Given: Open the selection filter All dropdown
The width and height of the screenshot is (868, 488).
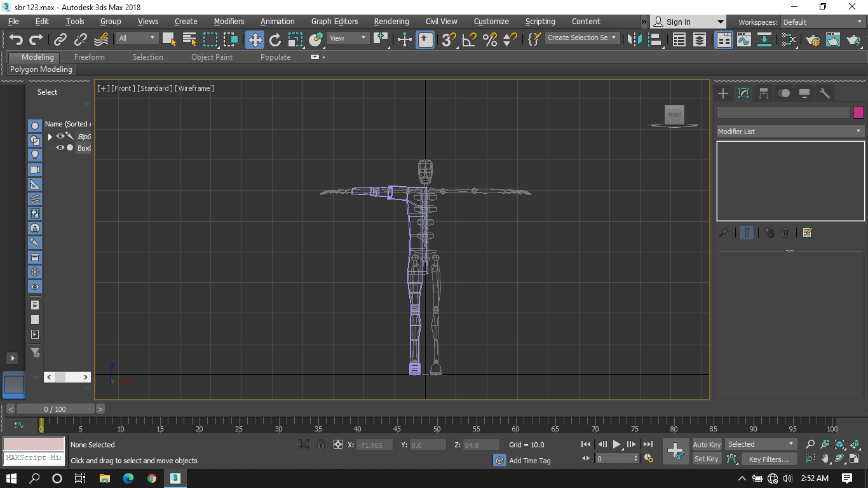Looking at the screenshot, I should pyautogui.click(x=137, y=38).
